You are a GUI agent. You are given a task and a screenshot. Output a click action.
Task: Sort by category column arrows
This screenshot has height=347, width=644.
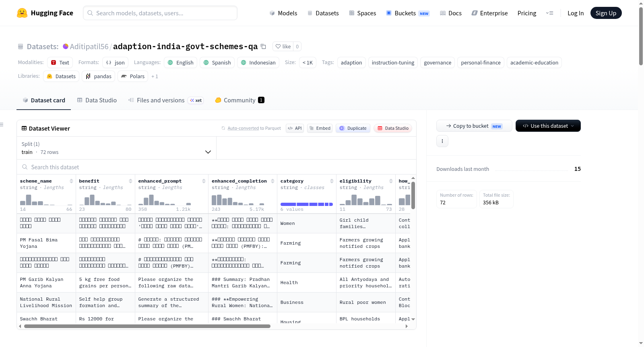(332, 181)
